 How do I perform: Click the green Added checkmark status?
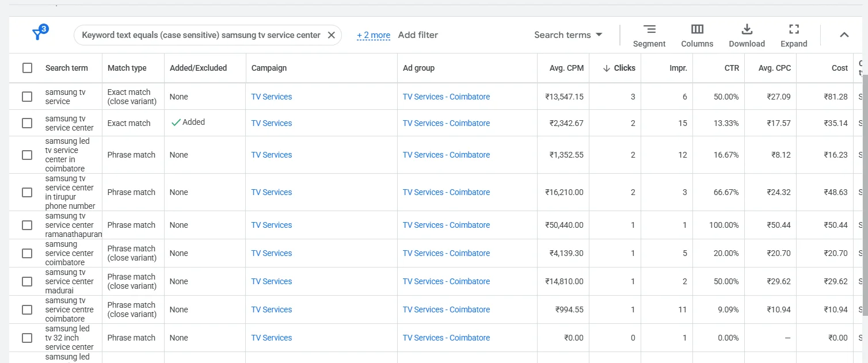click(x=188, y=122)
